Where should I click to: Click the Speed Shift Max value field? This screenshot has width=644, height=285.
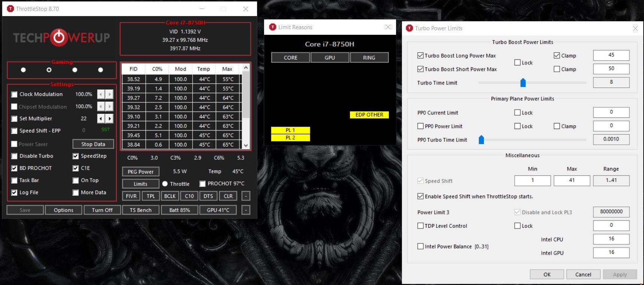coord(572,181)
